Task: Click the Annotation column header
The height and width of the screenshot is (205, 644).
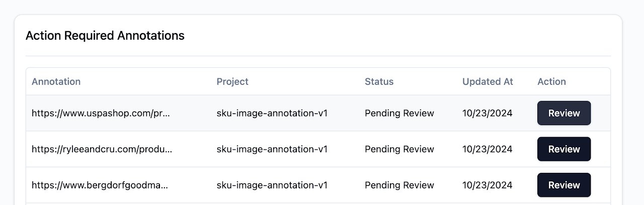Action: pyautogui.click(x=56, y=81)
